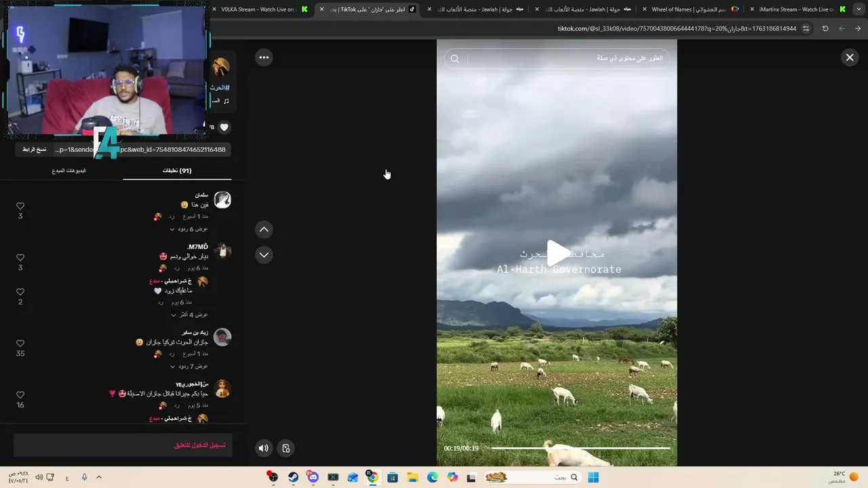Viewport: 868px width, 488px height.
Task: Like the video with heart icon
Action: [224, 127]
